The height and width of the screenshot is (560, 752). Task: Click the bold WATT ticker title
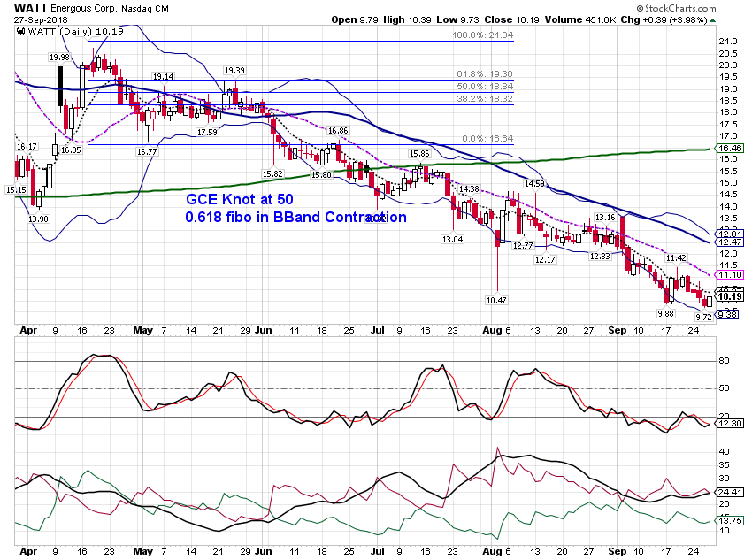[x=31, y=8]
